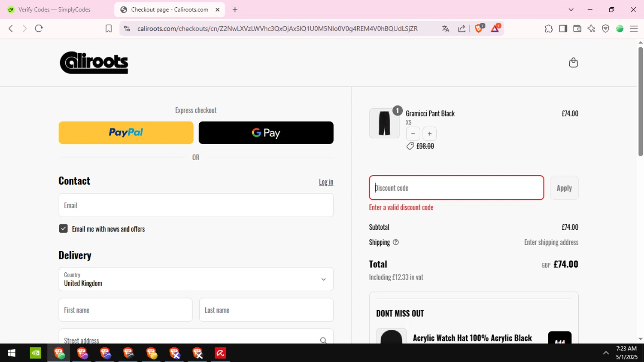Decrease quantity of Gramicci Pant Black
The height and width of the screenshot is (362, 644).
[x=413, y=134]
